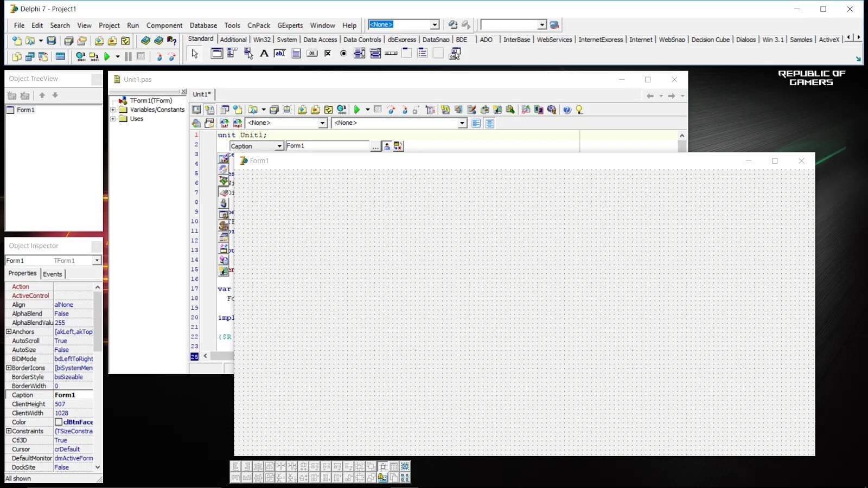Expand the Uses node in code explorer
The image size is (868, 488).
(113, 119)
